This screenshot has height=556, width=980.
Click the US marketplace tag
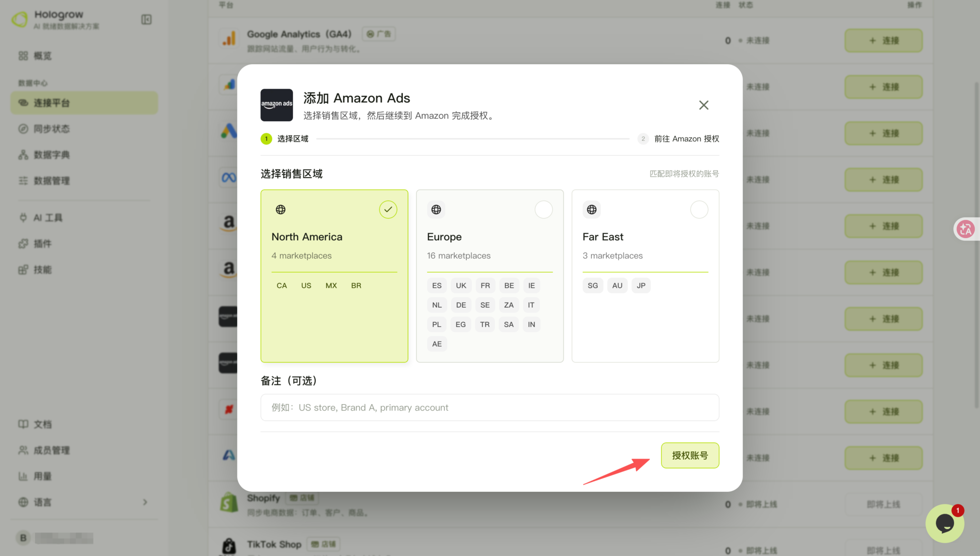[x=306, y=285]
